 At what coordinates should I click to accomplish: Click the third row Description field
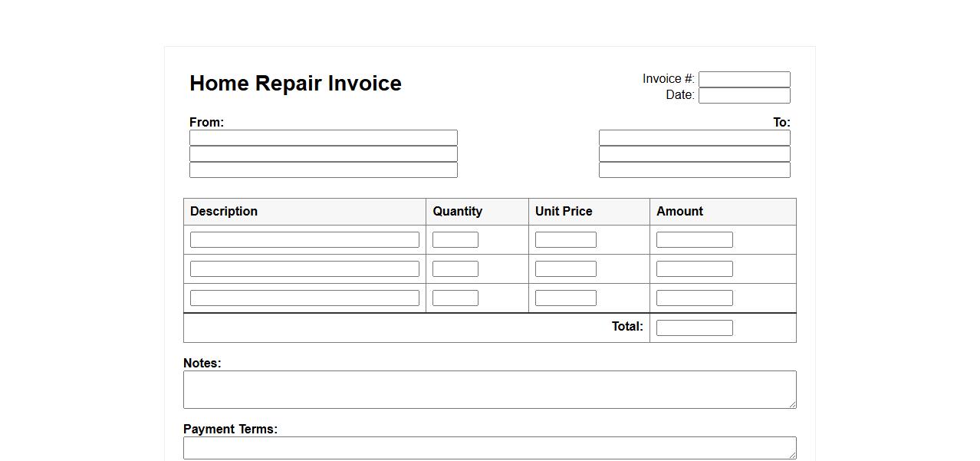coord(304,298)
